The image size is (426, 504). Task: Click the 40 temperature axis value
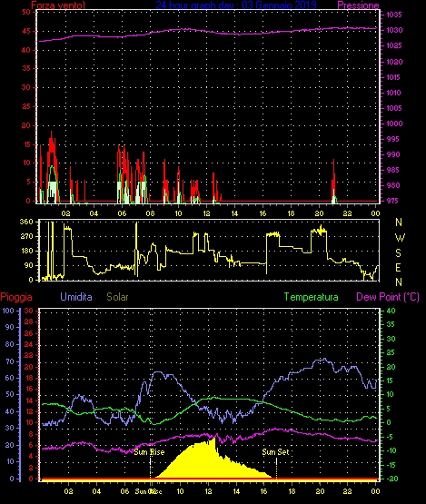(x=391, y=311)
